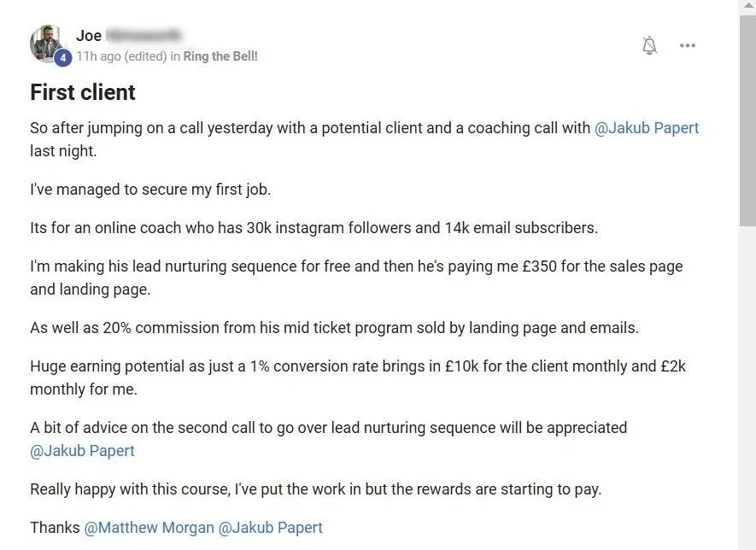Click the level 4 badge on avatar
The height and width of the screenshot is (550, 756).
pyautogui.click(x=62, y=58)
